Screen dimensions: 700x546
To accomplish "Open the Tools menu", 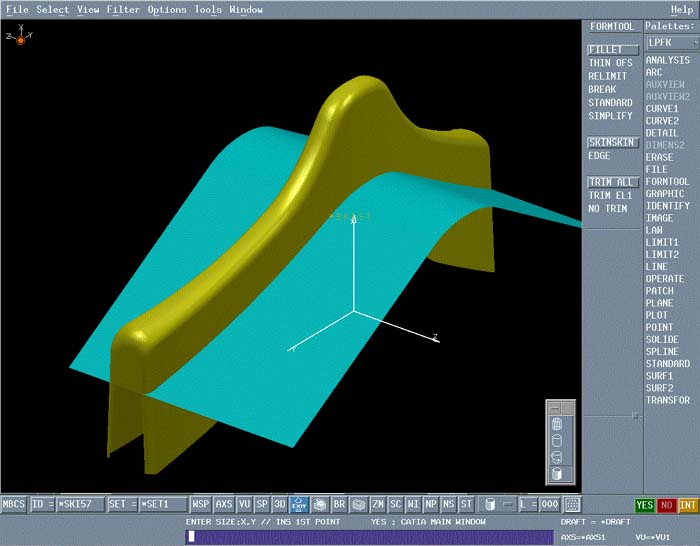I will click(x=208, y=10).
